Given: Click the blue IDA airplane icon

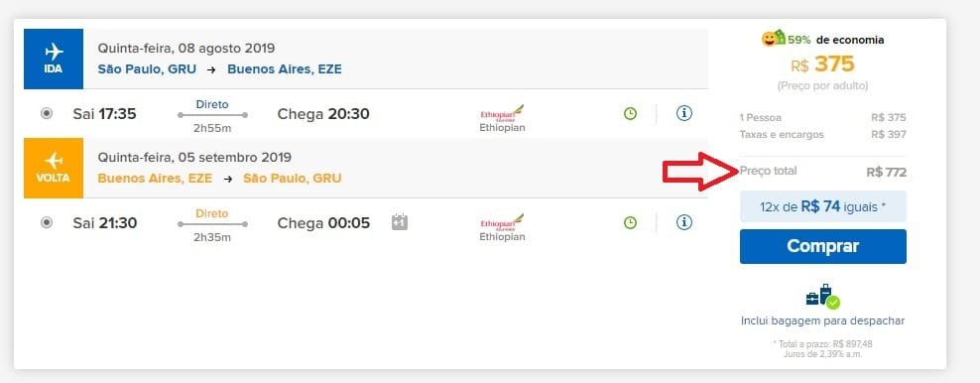Looking at the screenshot, I should tap(54, 52).
